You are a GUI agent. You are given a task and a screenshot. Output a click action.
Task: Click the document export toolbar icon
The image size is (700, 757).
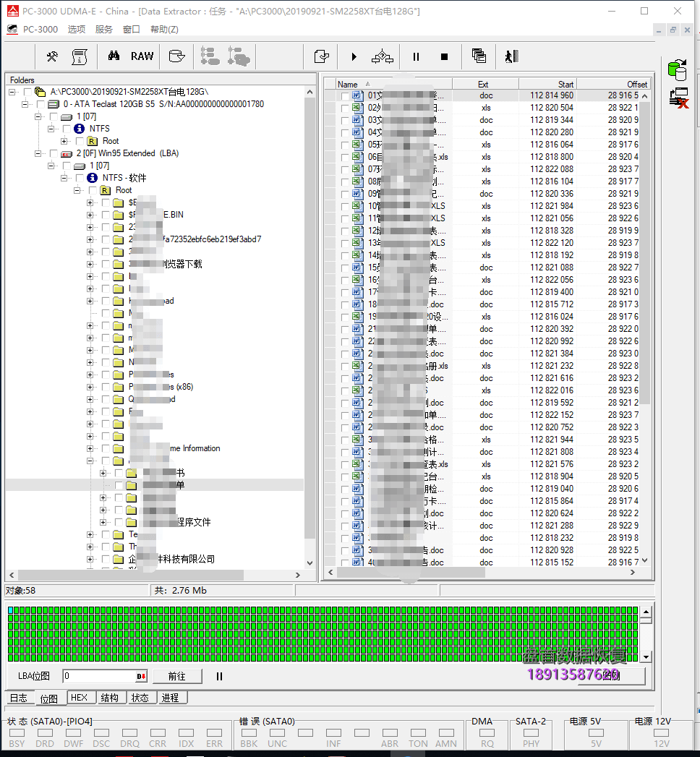[x=322, y=56]
